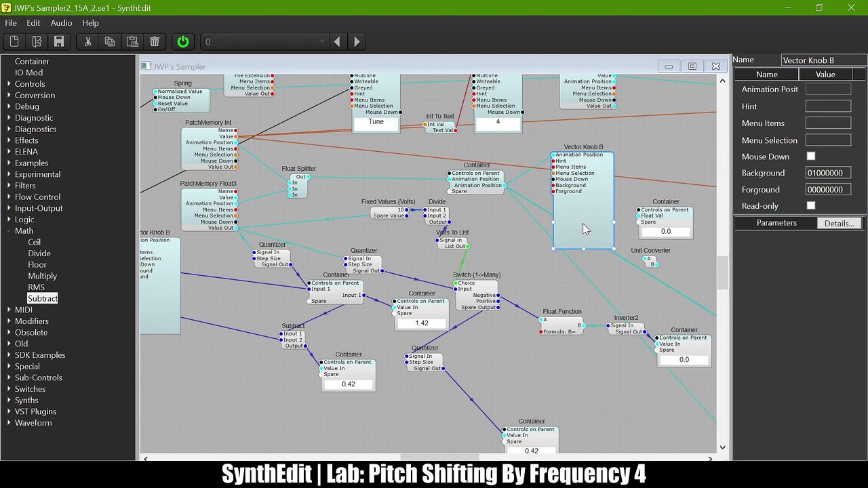This screenshot has height=488, width=868.
Task: Click the Forground value field 00000000
Action: [x=828, y=190]
